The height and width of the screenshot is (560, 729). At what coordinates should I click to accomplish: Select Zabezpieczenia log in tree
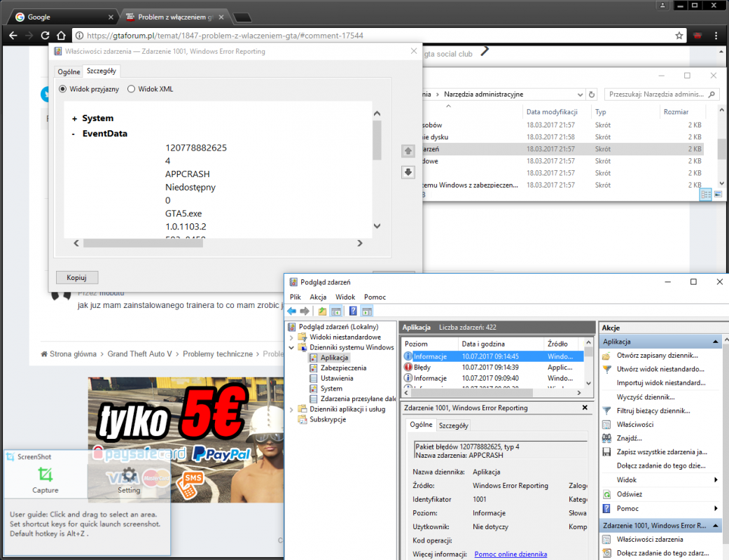click(343, 368)
